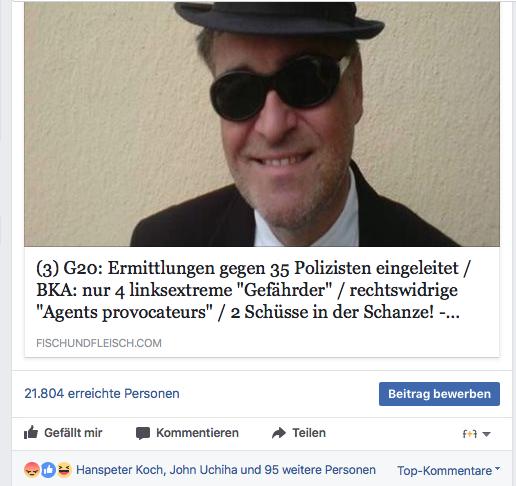The image size is (516, 486).
Task: Click the angry reaction emoji
Action: coord(32,470)
